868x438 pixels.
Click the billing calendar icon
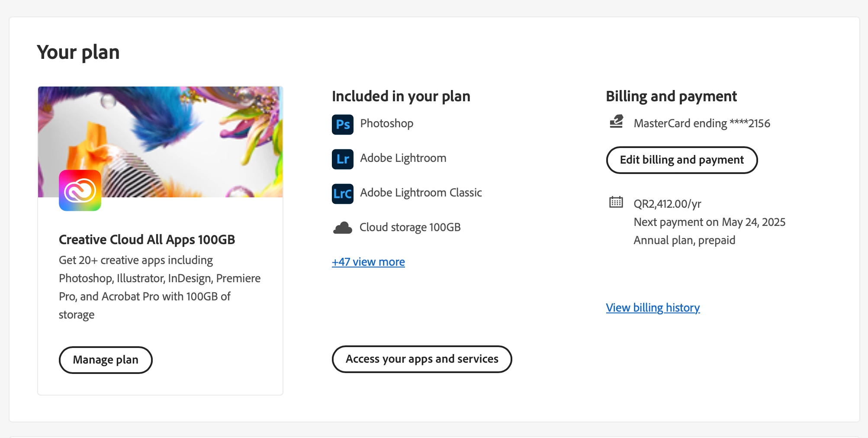616,202
